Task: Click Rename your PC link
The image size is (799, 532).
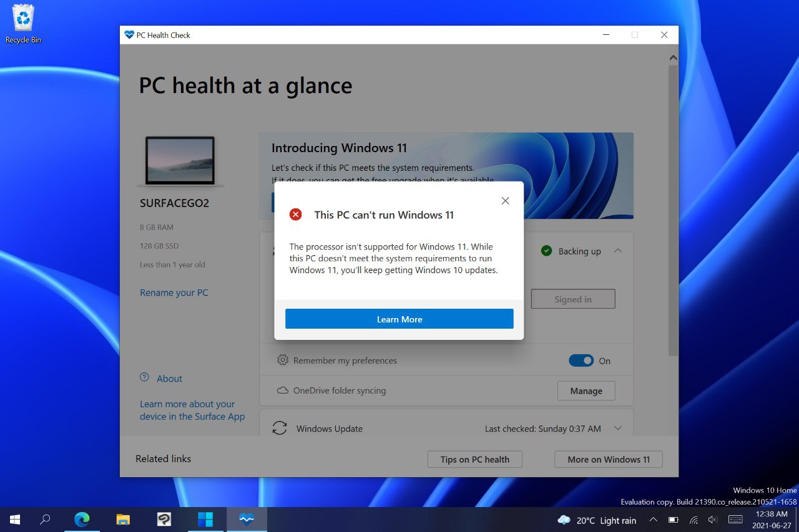Action: tap(174, 293)
